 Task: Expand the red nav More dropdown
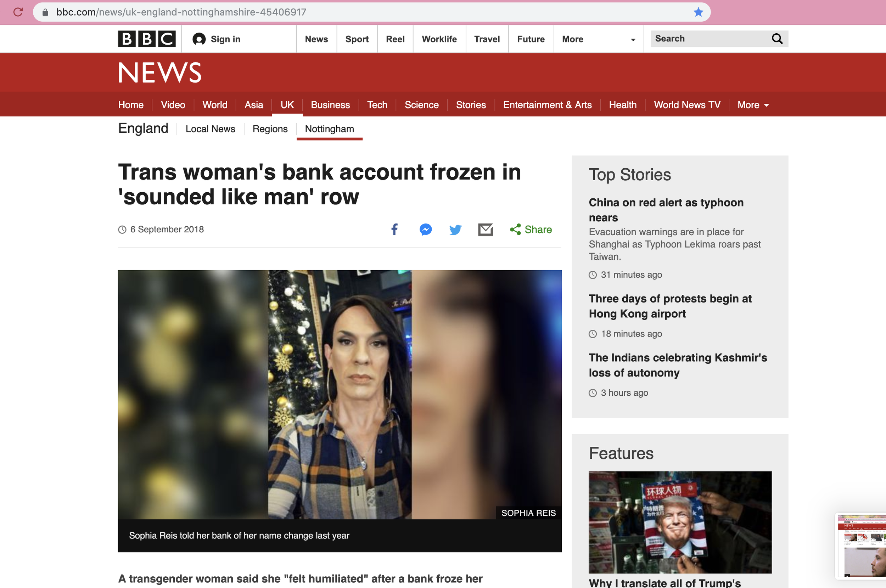[x=753, y=105]
